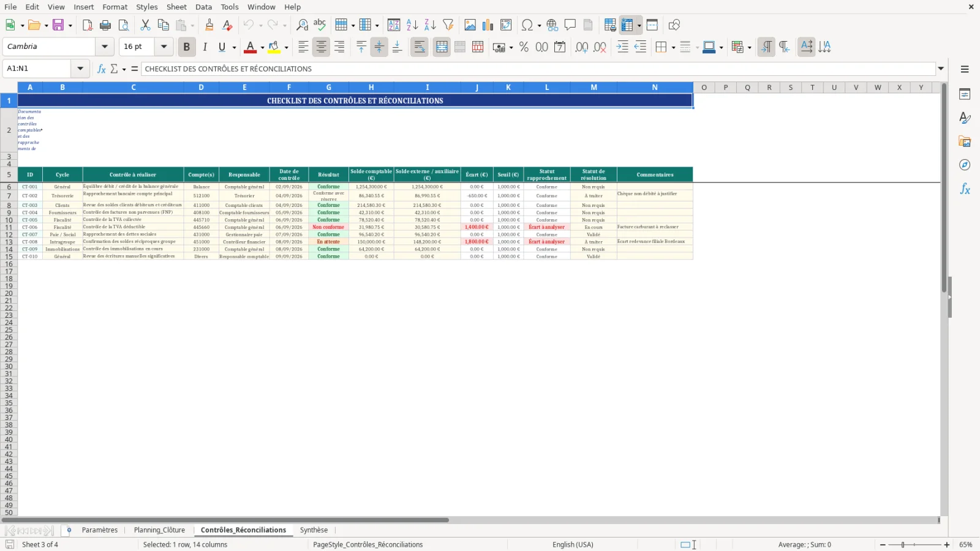980x551 pixels.
Task: Click Export as PDF icon
Action: pos(88,25)
